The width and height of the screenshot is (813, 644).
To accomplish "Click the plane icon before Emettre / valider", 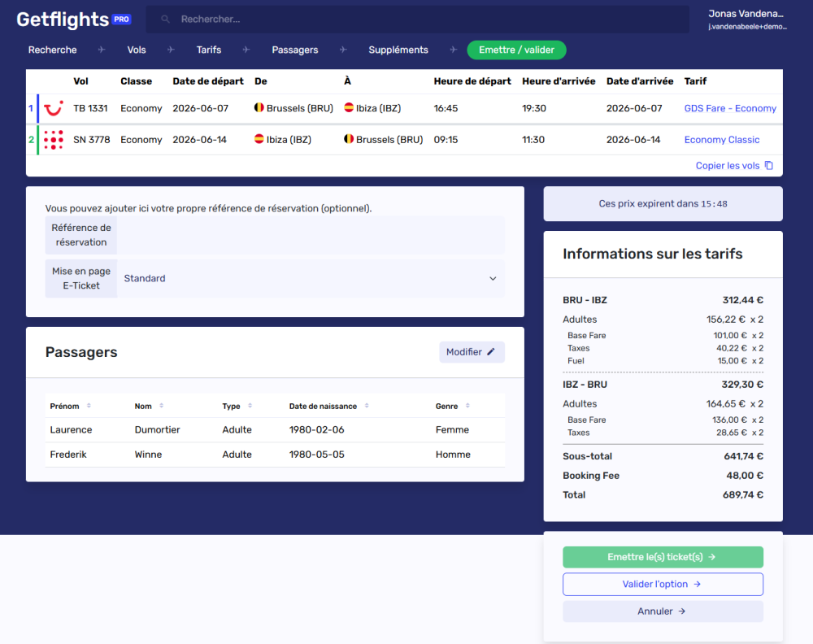I will click(x=452, y=50).
